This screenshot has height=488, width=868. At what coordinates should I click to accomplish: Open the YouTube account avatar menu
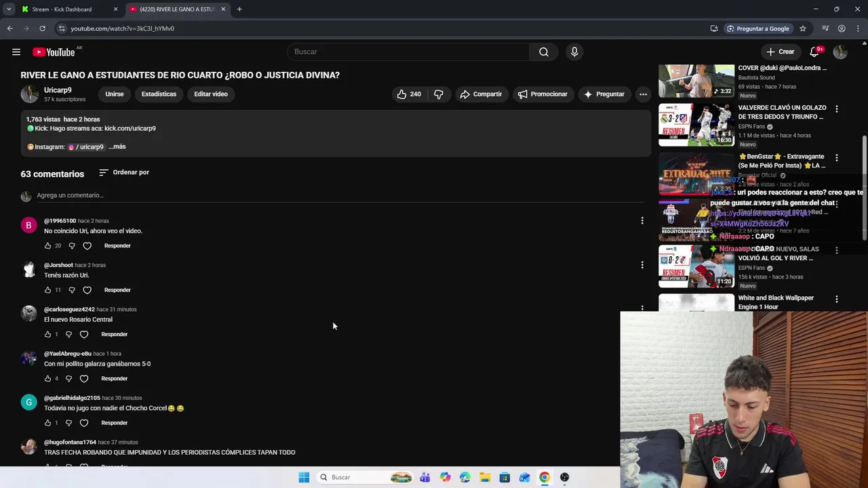tap(840, 52)
